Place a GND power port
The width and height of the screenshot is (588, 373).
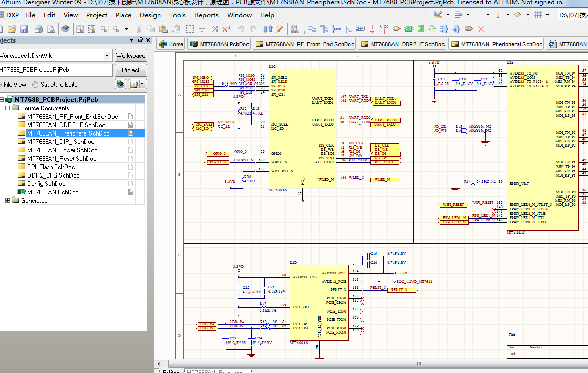click(x=373, y=29)
